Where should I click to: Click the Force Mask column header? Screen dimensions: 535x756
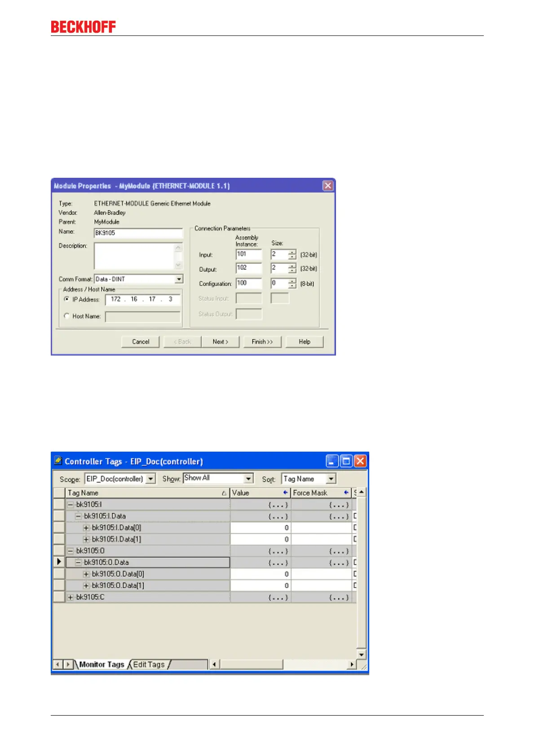point(321,493)
